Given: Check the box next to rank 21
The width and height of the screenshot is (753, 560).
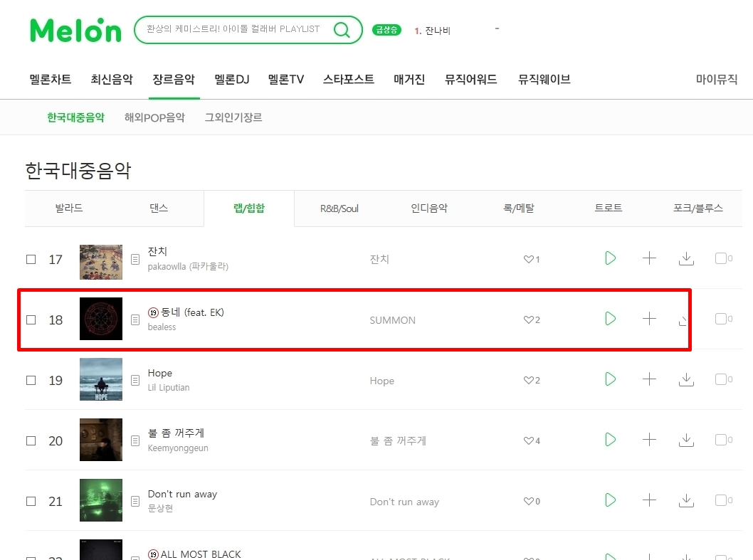Looking at the screenshot, I should [31, 502].
